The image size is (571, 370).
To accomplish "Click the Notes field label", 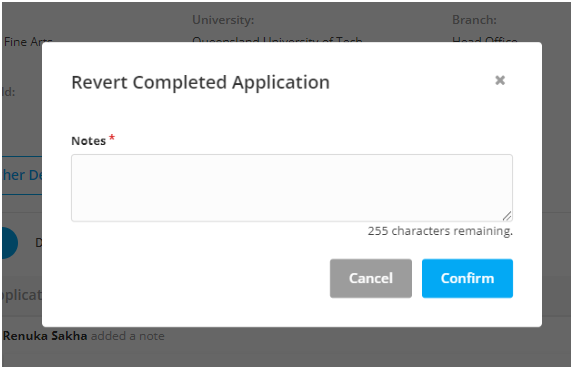I will click(88, 141).
